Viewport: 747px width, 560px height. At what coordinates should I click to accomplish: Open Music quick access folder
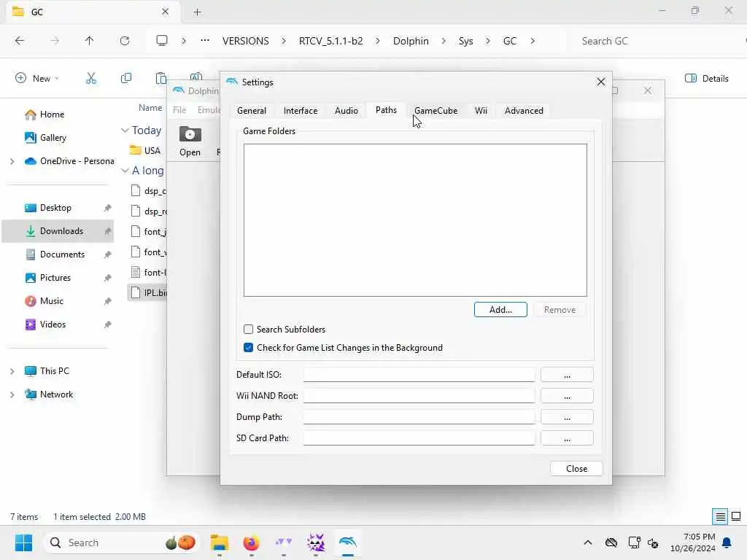52,301
